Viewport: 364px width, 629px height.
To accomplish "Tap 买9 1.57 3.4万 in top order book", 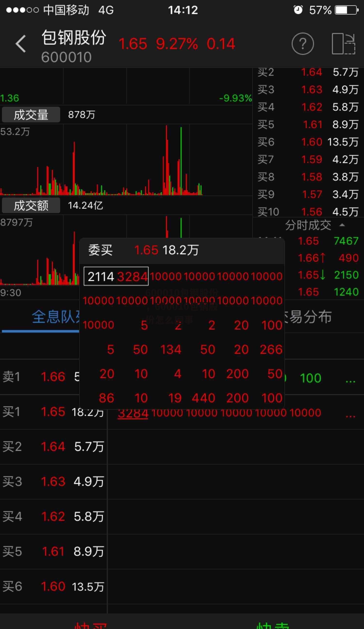I will (x=308, y=194).
